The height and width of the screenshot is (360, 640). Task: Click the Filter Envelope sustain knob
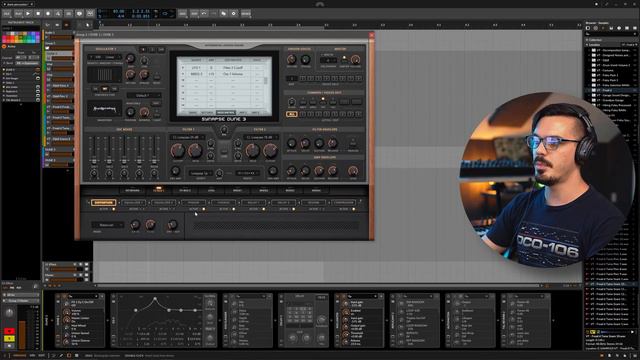pyautogui.click(x=319, y=143)
